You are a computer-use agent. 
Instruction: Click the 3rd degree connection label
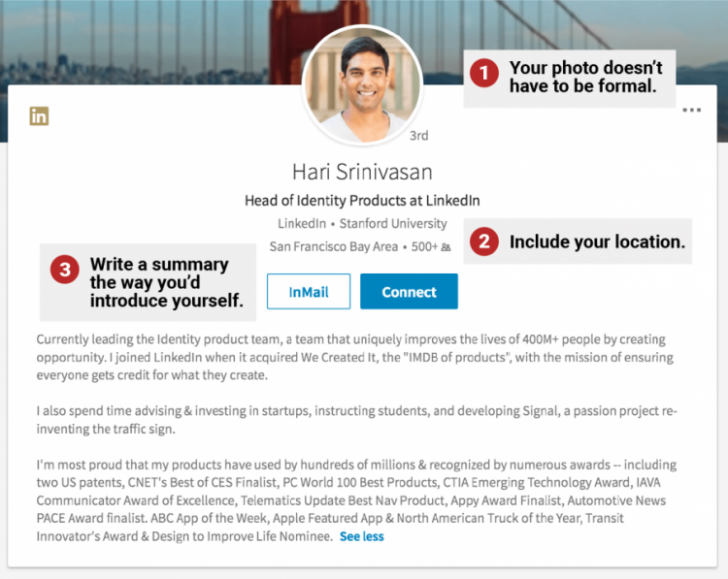click(419, 136)
